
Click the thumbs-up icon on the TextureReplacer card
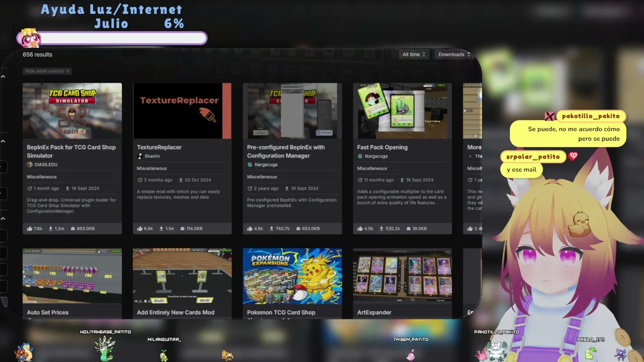pos(140,229)
